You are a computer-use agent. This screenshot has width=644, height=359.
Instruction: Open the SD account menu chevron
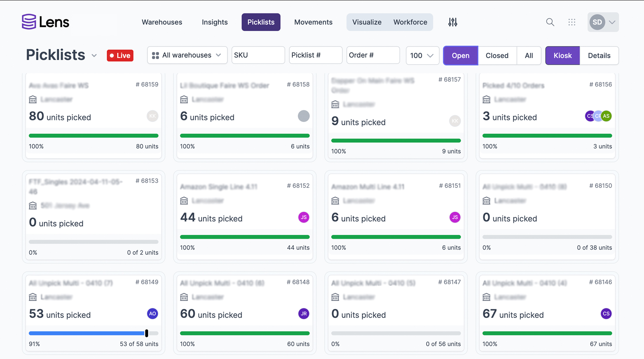click(x=612, y=22)
